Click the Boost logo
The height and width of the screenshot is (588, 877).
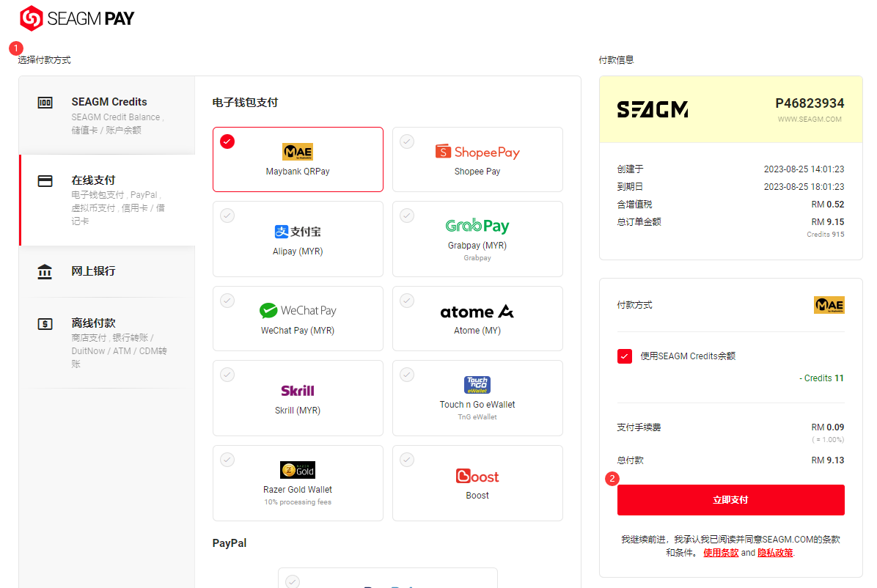(477, 476)
